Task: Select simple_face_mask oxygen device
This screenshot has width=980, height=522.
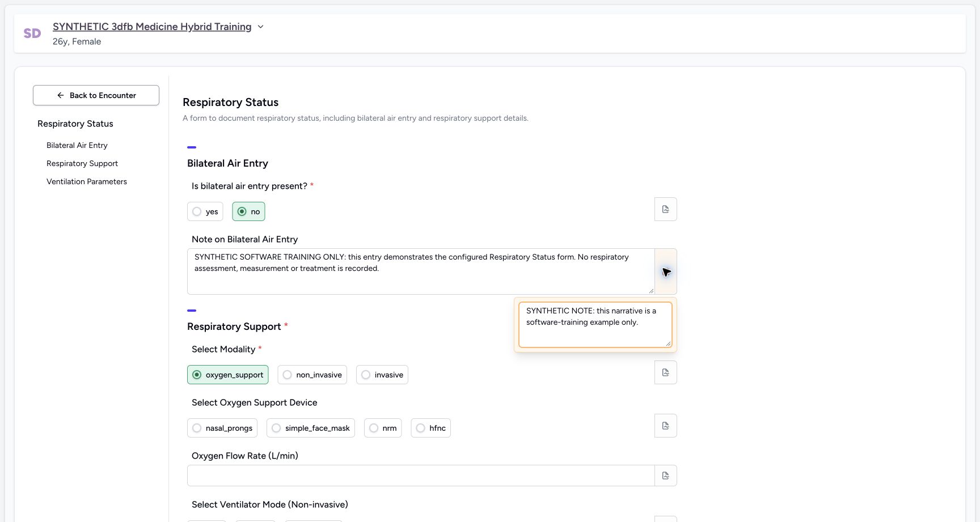Action: click(x=311, y=428)
